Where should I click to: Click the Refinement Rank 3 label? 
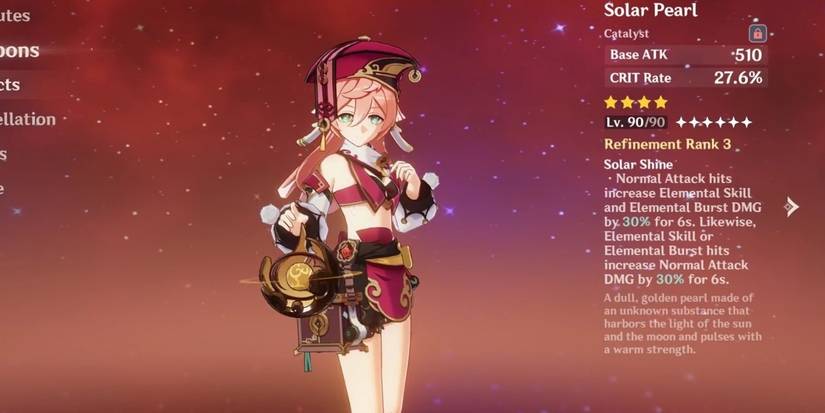tap(667, 144)
